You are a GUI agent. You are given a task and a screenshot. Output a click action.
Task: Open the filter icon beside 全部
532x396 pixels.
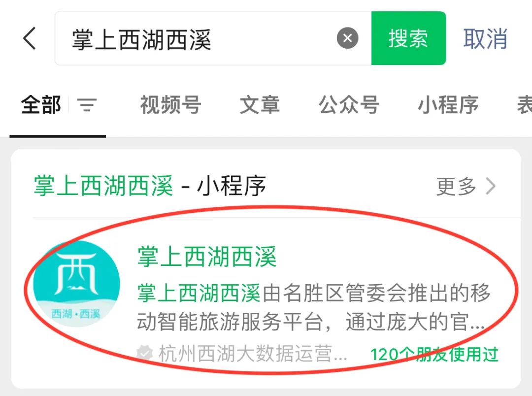87,105
